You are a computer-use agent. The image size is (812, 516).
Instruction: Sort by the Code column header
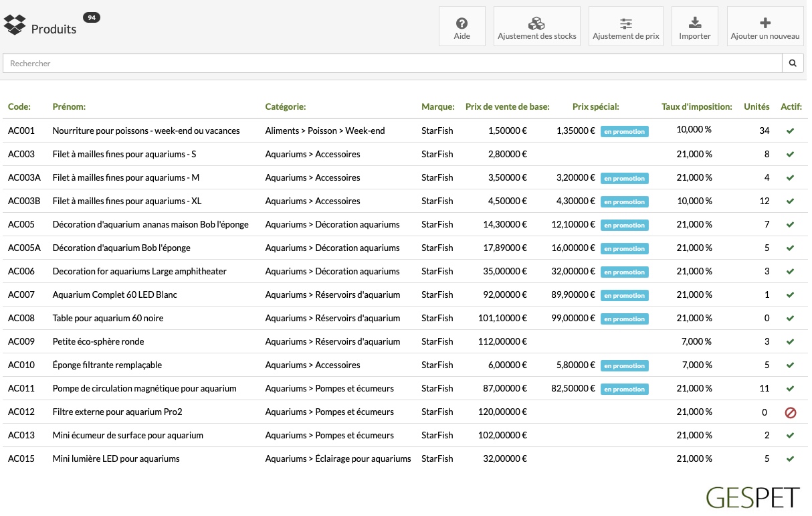(19, 106)
